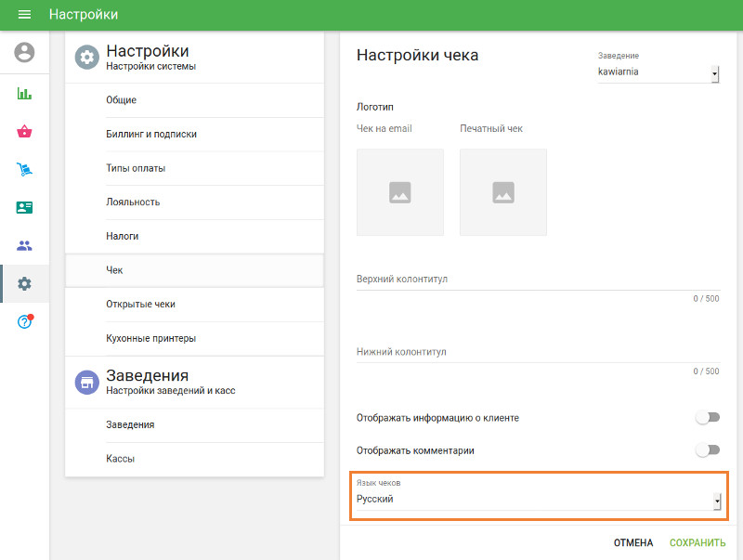Select the pink shopping bag menu icon
743x560 pixels.
pos(23,132)
